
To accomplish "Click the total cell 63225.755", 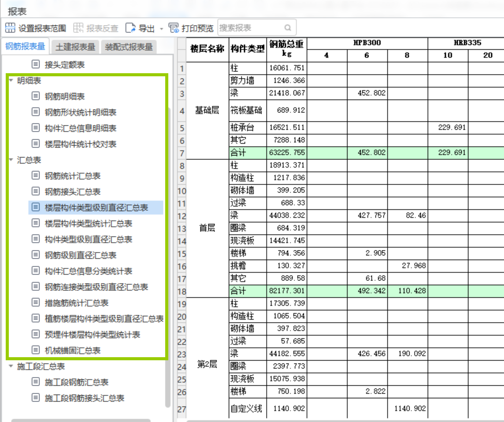I will pos(287,153).
